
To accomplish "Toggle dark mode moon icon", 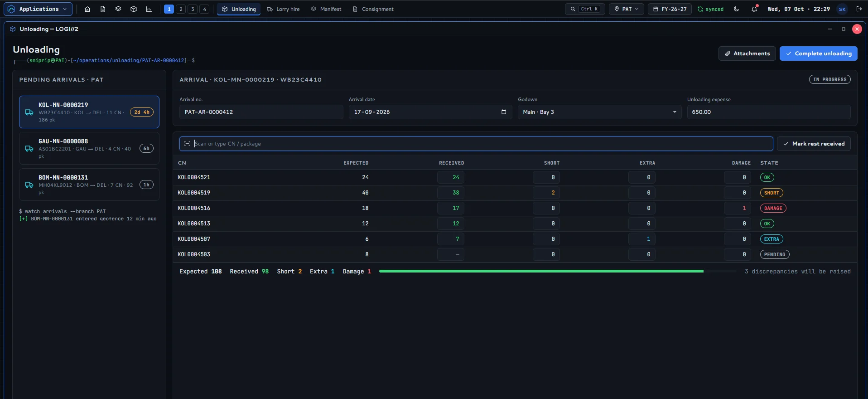I will click(737, 9).
